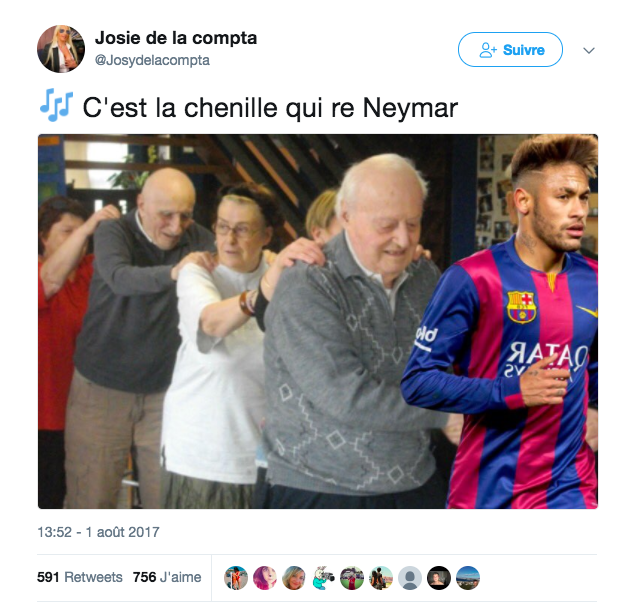
Task: Open Josie de la compta's profile picture
Action: pos(61,49)
